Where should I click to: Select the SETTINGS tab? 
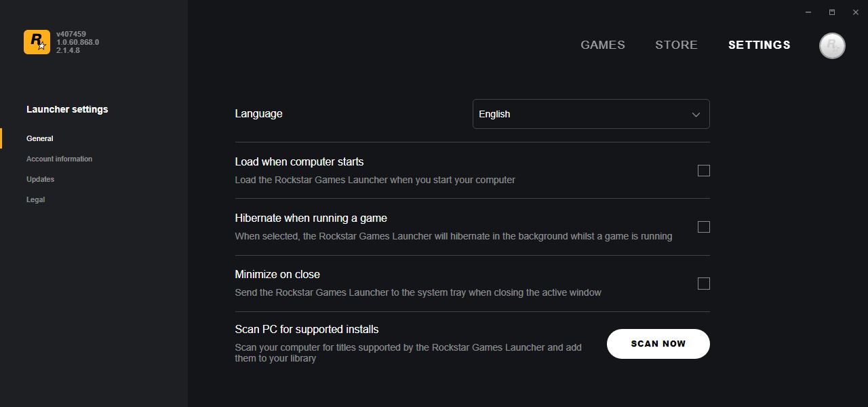[x=759, y=45]
